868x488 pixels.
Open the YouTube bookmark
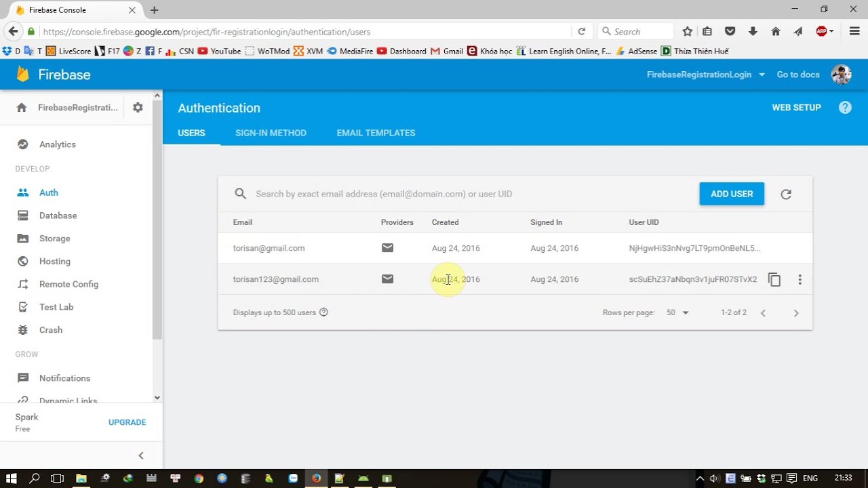(x=219, y=51)
